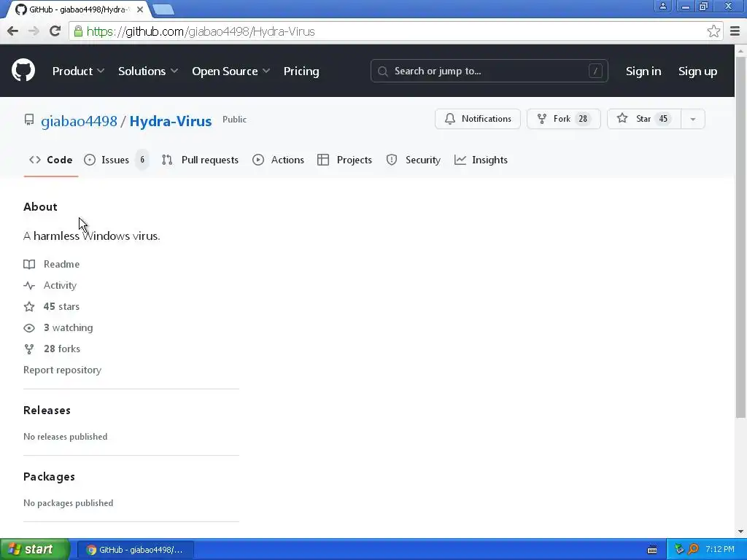The width and height of the screenshot is (747, 560).
Task: Open the giabao4498 user profile link
Action: [79, 121]
